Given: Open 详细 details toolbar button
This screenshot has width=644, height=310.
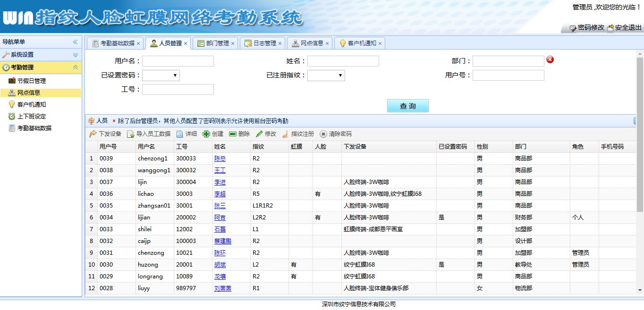Looking at the screenshot, I should point(180,134).
